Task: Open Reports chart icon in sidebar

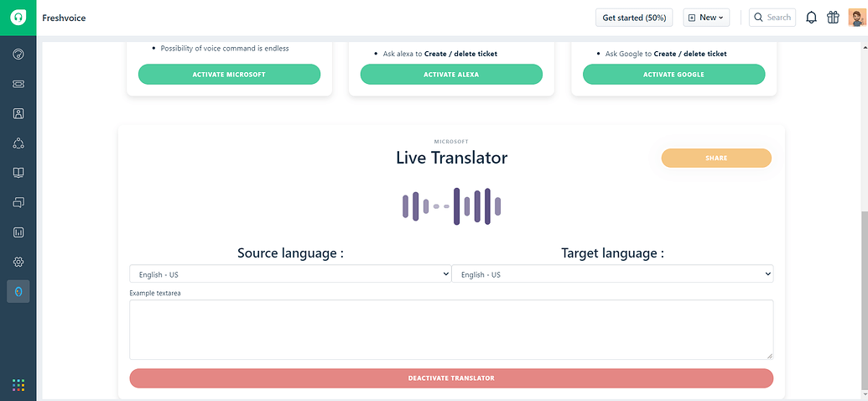Action: pos(18,232)
